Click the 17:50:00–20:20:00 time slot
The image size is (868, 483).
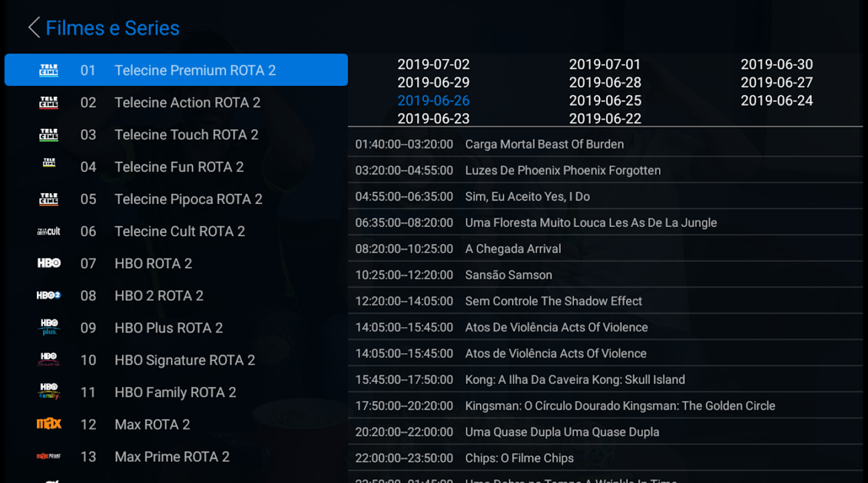[404, 406]
